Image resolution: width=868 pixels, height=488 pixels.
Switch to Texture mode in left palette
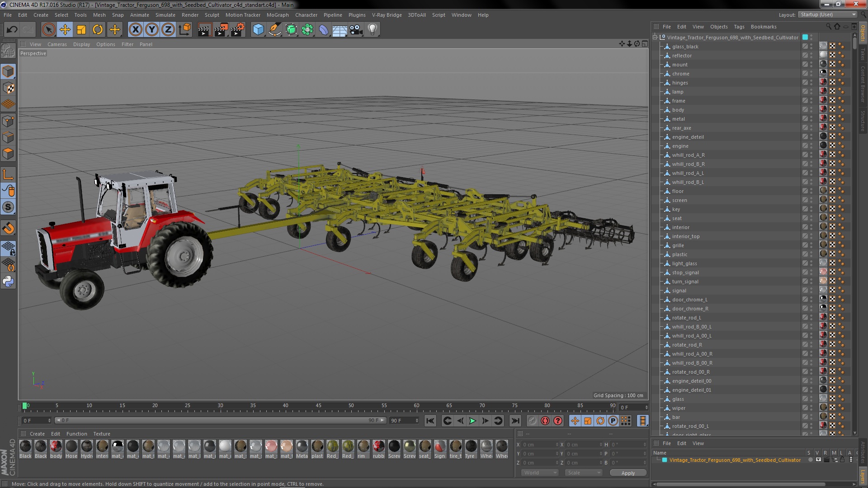click(x=8, y=88)
